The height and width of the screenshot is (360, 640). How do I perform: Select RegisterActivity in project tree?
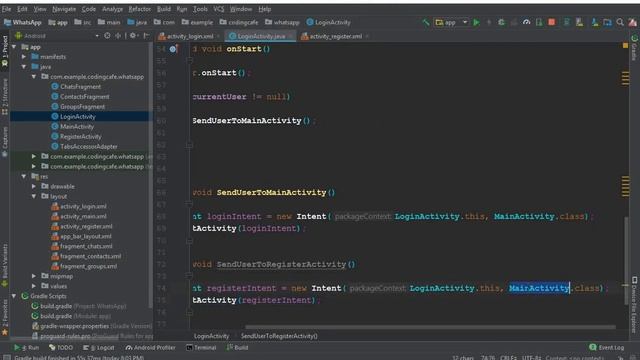pyautogui.click(x=80, y=136)
